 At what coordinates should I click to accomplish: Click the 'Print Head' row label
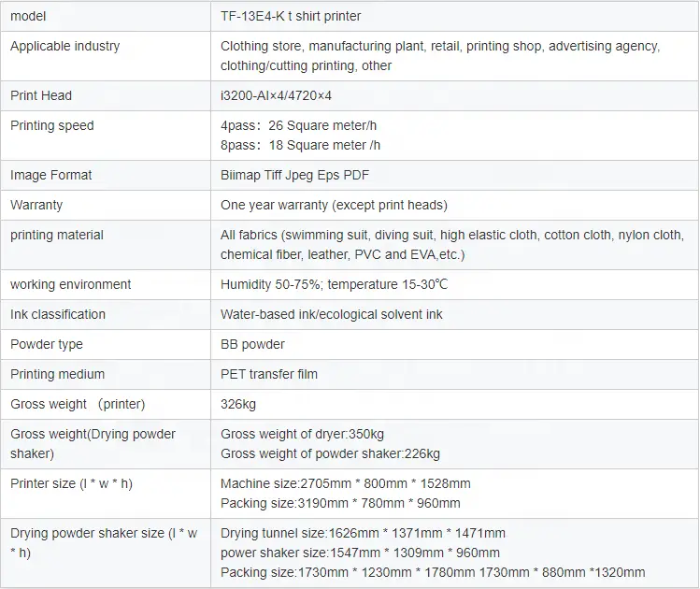click(41, 95)
